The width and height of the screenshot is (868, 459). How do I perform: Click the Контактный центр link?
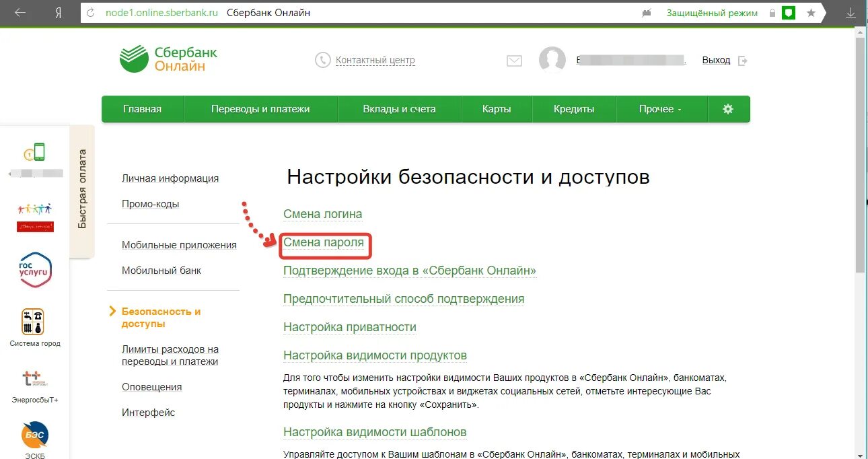click(x=375, y=61)
